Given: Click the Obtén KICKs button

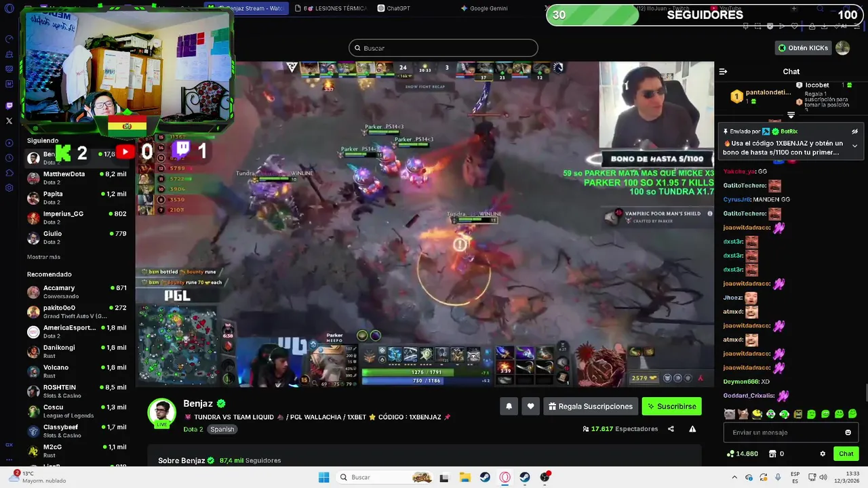Looking at the screenshot, I should [804, 48].
